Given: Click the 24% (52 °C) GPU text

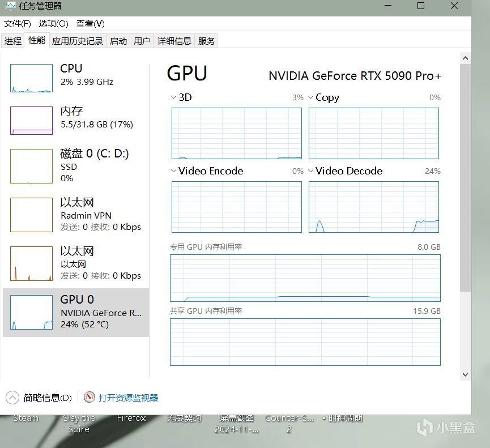Looking at the screenshot, I should click(x=84, y=325).
